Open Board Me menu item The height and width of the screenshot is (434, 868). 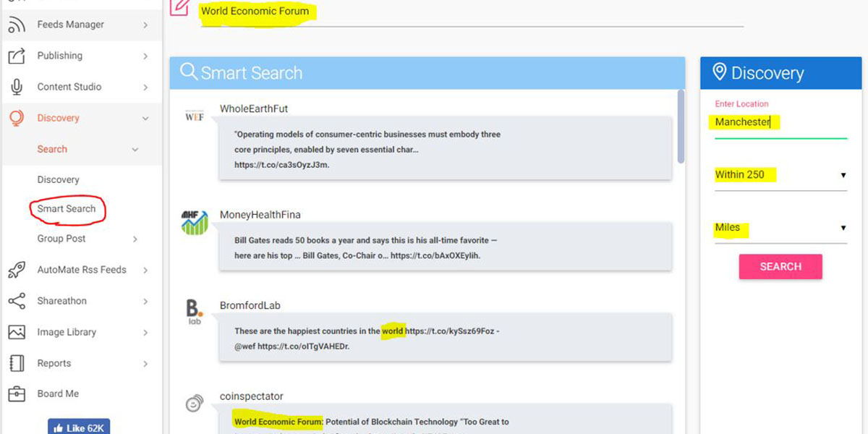pos(59,394)
